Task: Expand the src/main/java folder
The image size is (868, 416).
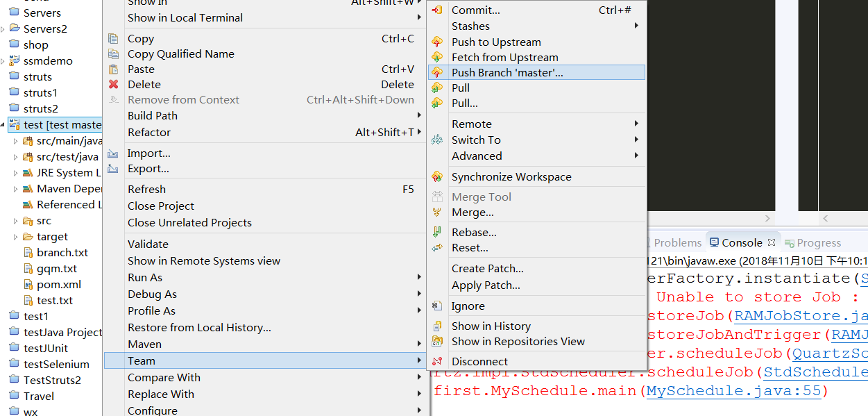Action: (16, 141)
